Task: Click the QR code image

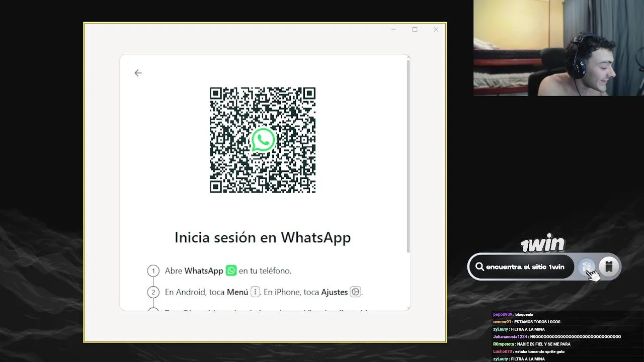Action: tap(263, 140)
